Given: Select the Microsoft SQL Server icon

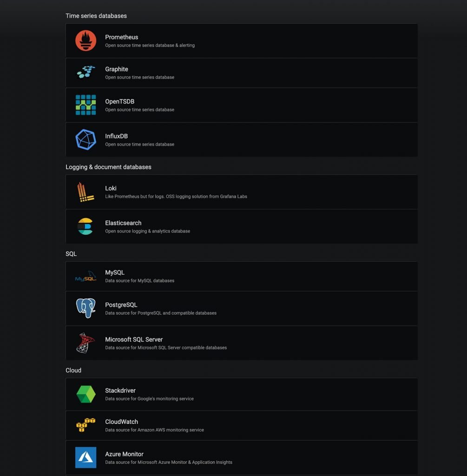Looking at the screenshot, I should (x=86, y=343).
